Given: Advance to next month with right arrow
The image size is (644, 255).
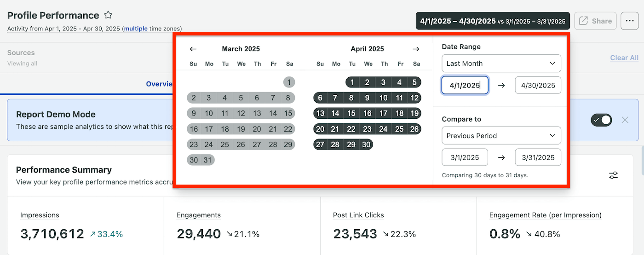Looking at the screenshot, I should pyautogui.click(x=416, y=49).
